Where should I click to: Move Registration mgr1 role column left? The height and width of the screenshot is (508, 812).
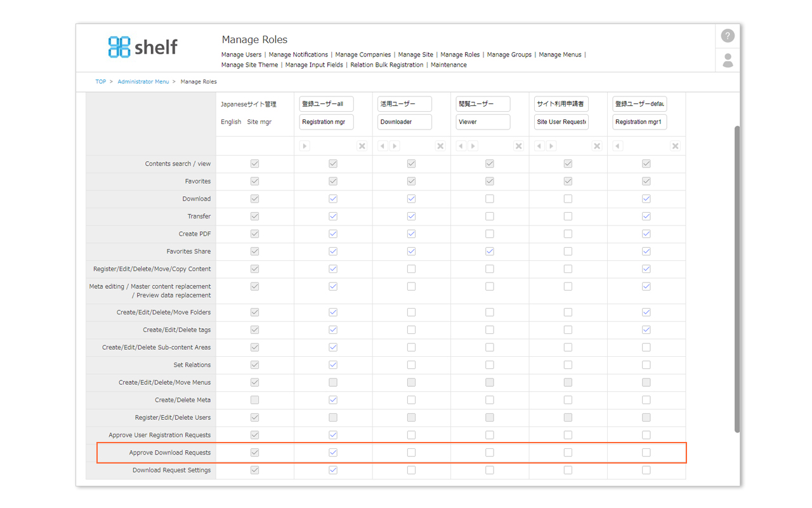618,146
